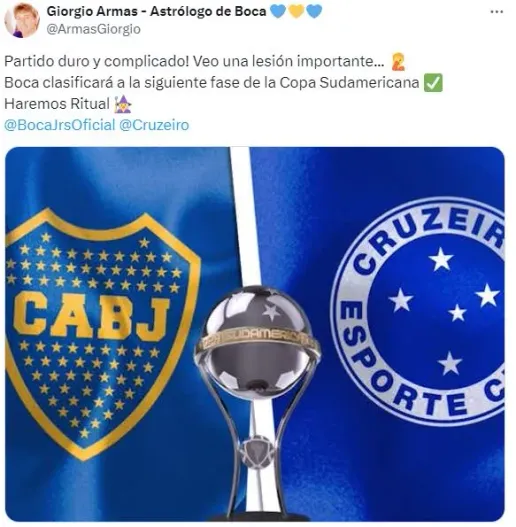Click the yellow heart emoji in name
The width and height of the screenshot is (516, 527).
296,11
